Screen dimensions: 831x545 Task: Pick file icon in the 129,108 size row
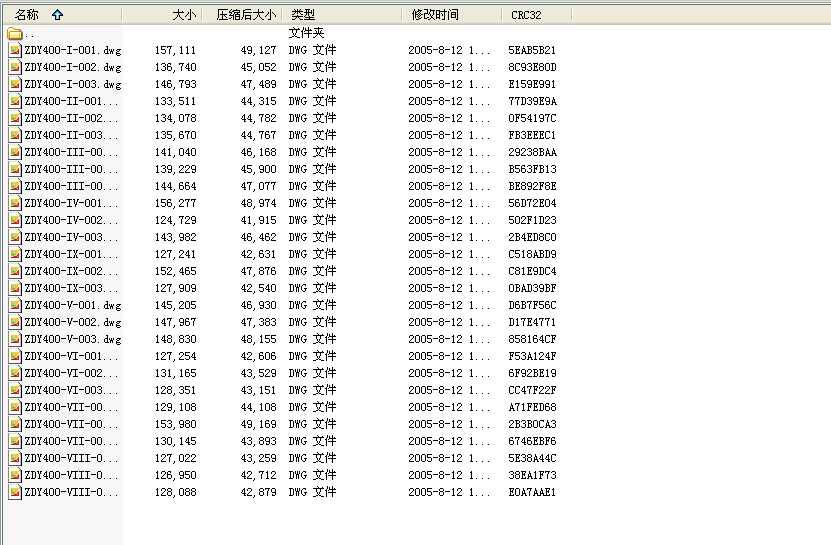click(15, 407)
